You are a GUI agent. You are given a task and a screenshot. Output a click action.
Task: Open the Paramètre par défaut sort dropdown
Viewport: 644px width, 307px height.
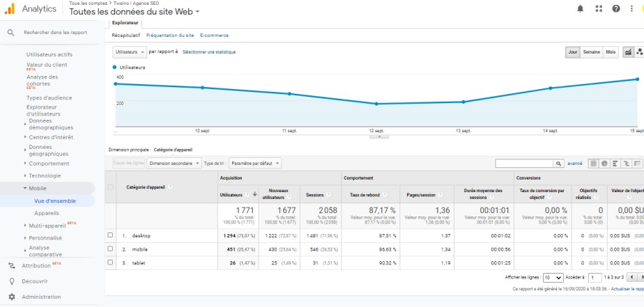tap(255, 164)
